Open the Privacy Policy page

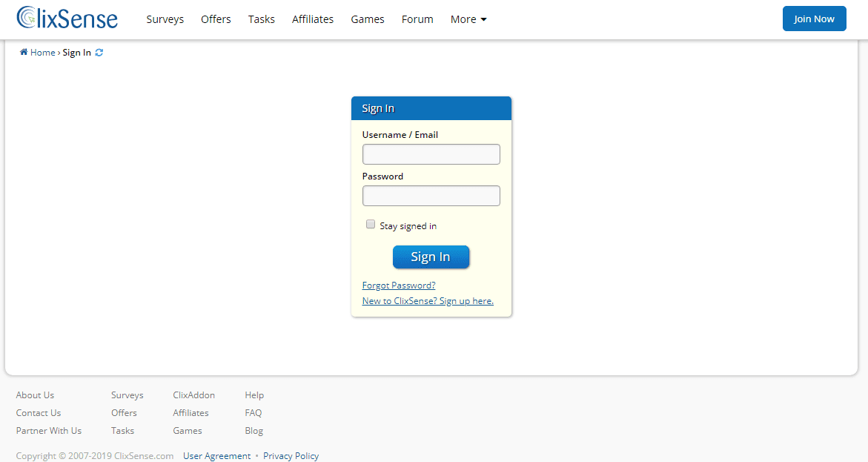click(x=291, y=455)
